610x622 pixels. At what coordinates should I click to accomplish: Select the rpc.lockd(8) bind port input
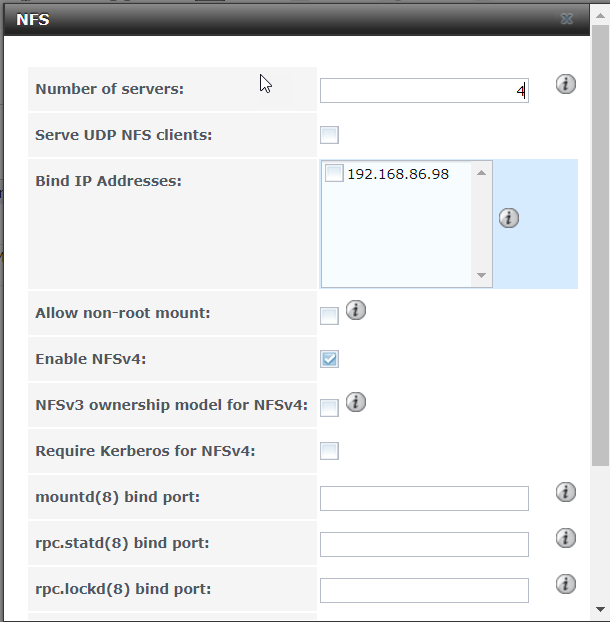[x=424, y=590]
